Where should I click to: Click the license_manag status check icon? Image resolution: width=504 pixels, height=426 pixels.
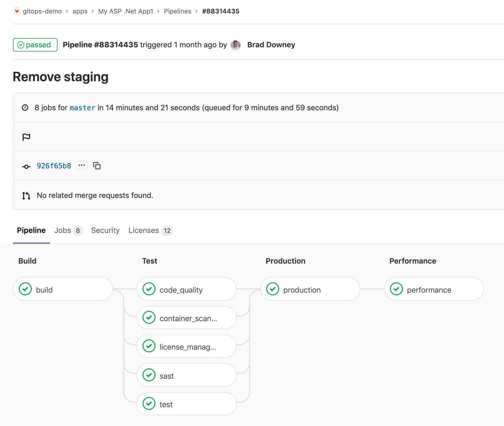149,346
